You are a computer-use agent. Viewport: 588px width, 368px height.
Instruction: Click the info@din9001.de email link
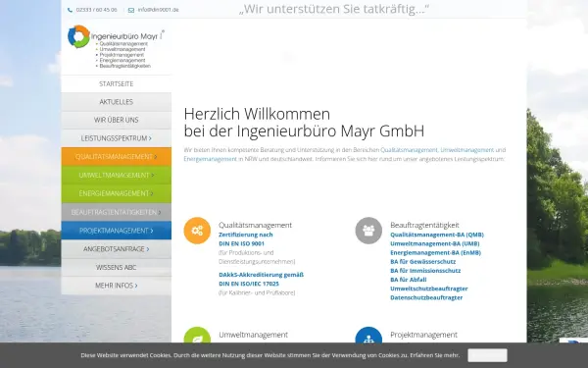158,10
